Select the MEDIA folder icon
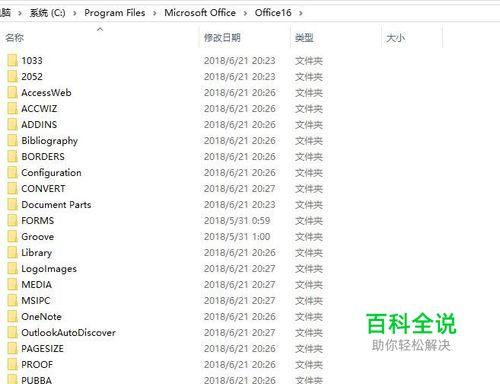This screenshot has height=384, width=500. click(x=12, y=285)
